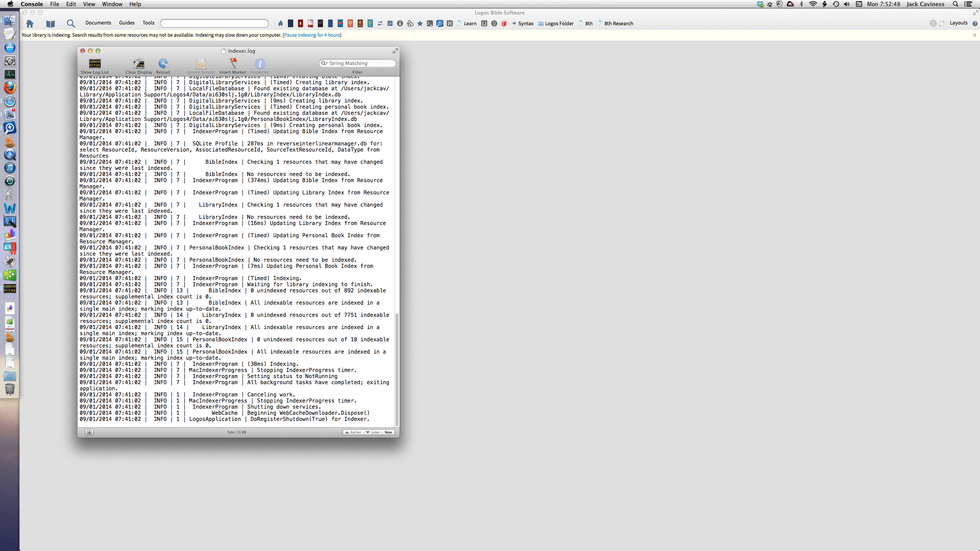Toggle bottom-left pane button in Console
Image resolution: width=980 pixels, height=551 pixels.
click(x=89, y=432)
